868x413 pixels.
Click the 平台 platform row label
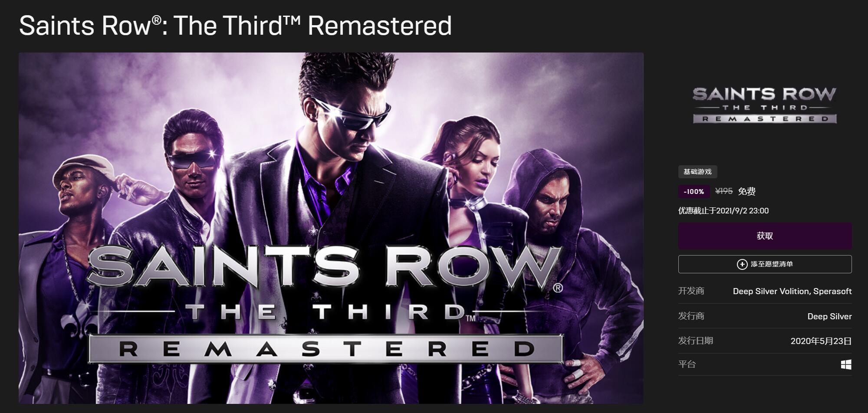click(x=687, y=364)
